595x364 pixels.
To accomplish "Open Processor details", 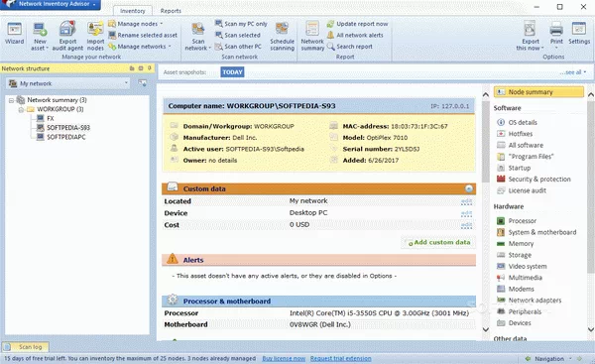I will pos(517,220).
